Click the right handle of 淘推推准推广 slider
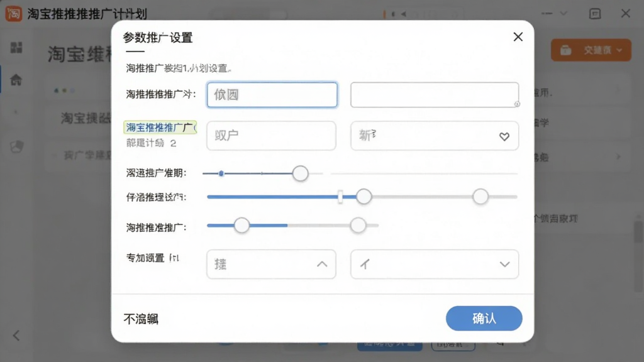 pyautogui.click(x=358, y=225)
